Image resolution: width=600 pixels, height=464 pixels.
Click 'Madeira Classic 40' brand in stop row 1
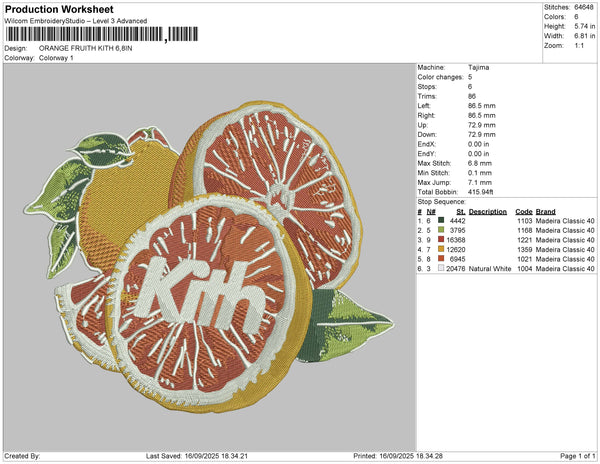point(565,221)
